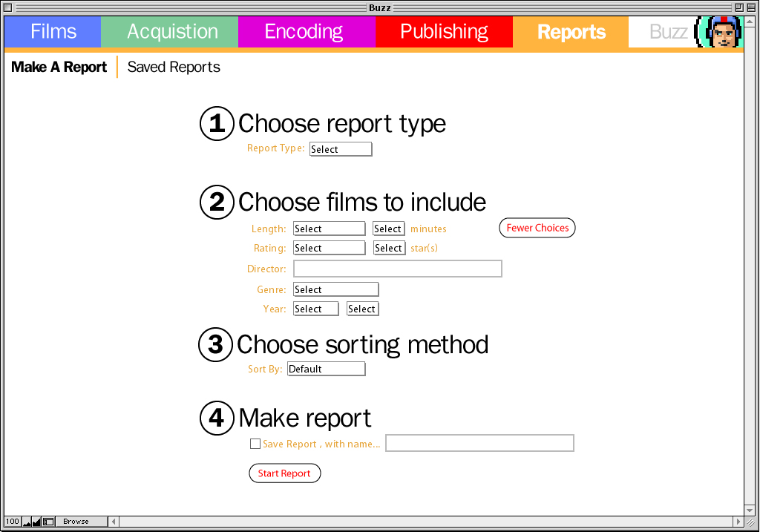Image resolution: width=760 pixels, height=532 pixels.
Task: Click the saved report name field
Action: pos(480,443)
